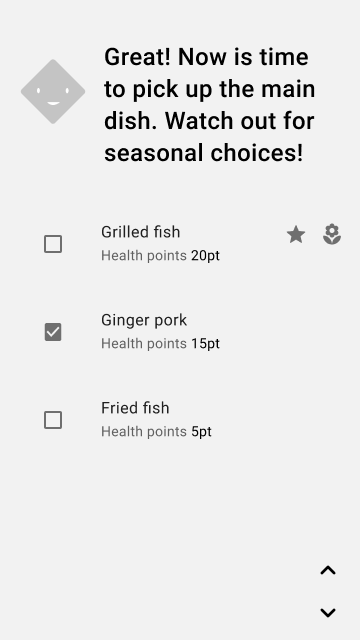Click the Grilled fish 20pt health points
Viewport: 360px width, 640px height.
click(205, 256)
